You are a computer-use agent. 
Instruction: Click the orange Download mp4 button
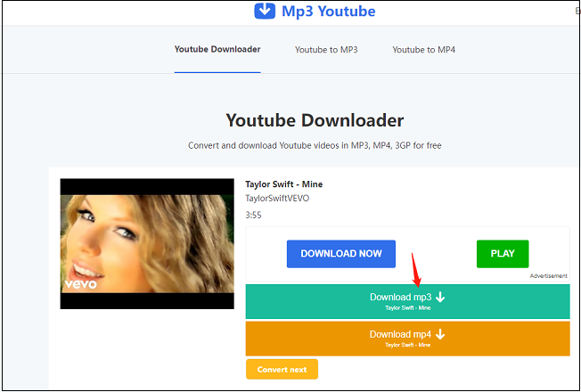pyautogui.click(x=407, y=339)
